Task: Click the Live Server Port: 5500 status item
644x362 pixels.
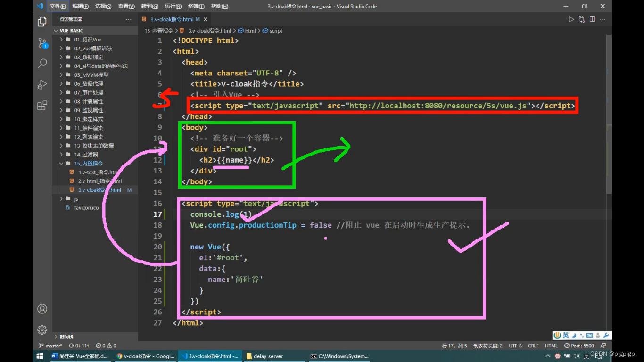Action: tap(578, 346)
